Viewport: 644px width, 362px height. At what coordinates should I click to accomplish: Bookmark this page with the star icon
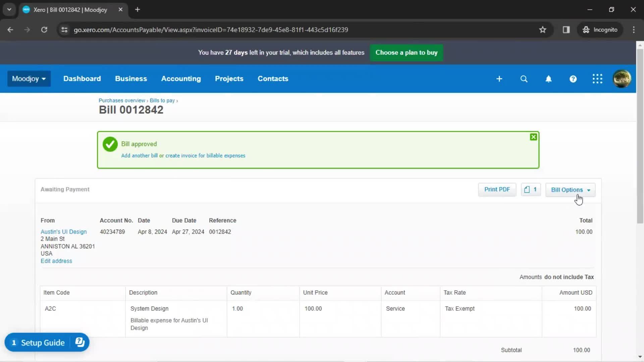543,30
